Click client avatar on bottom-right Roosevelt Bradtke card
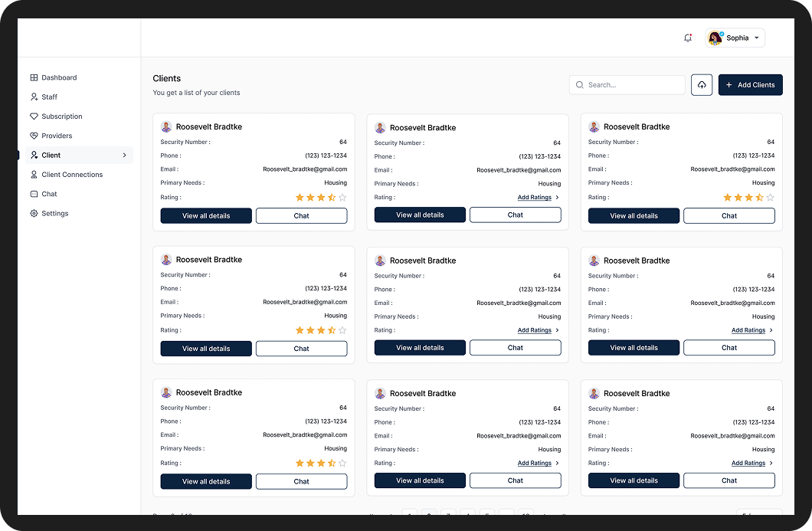Image resolution: width=812 pixels, height=531 pixels. pyautogui.click(x=594, y=394)
